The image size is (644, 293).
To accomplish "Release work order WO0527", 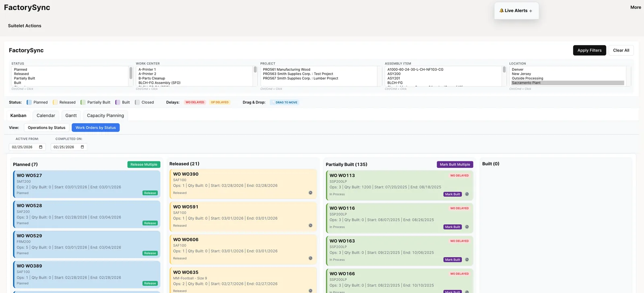I will (x=150, y=193).
